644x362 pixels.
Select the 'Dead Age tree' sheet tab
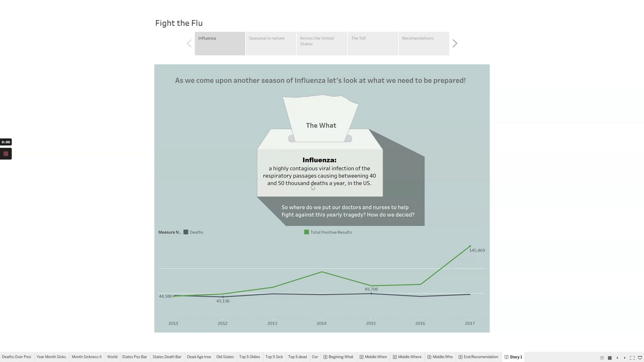[x=199, y=357]
